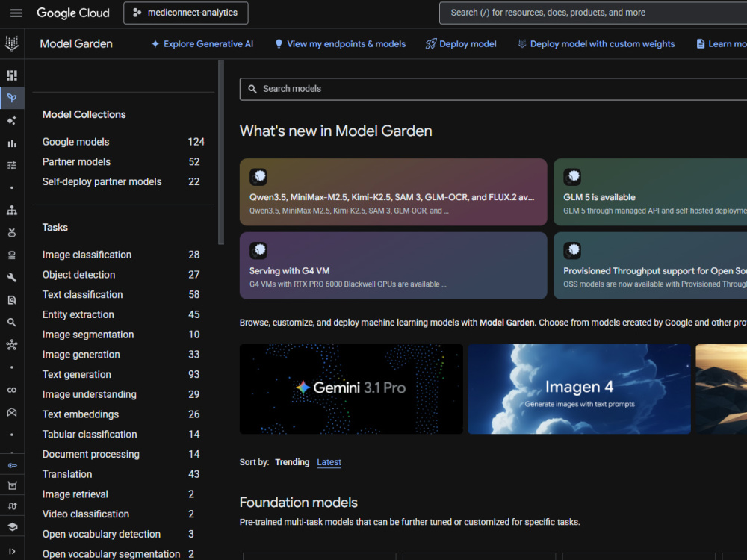Open the Gemini 3.1 Pro banner

tap(351, 388)
